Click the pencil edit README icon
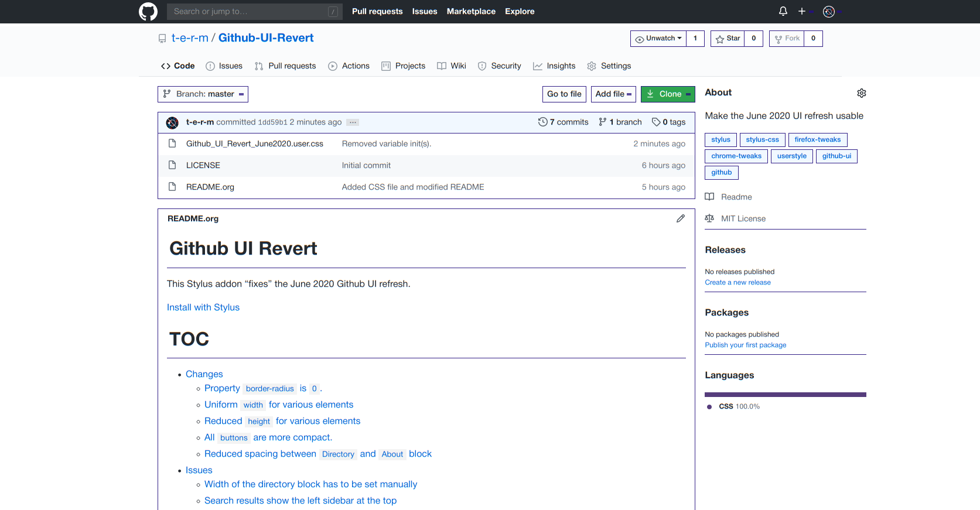 click(x=681, y=218)
